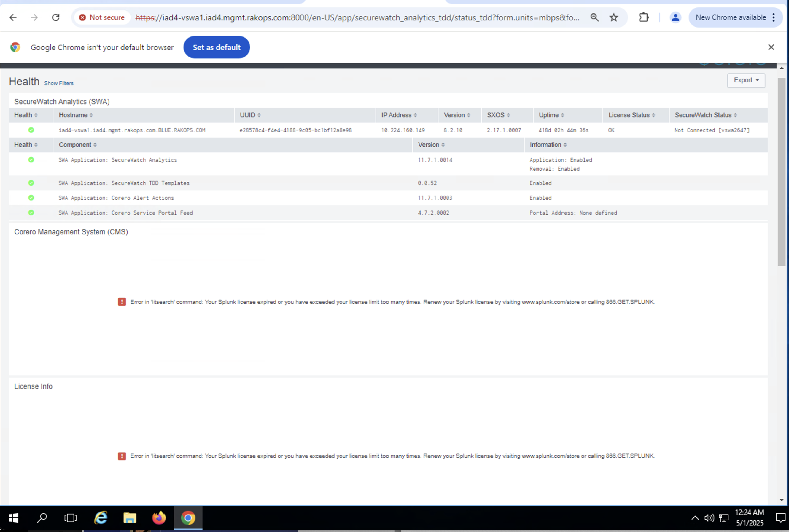This screenshot has height=532, width=789.
Task: Click green health icon for iad4-vswa1 host
Action: coord(31,130)
